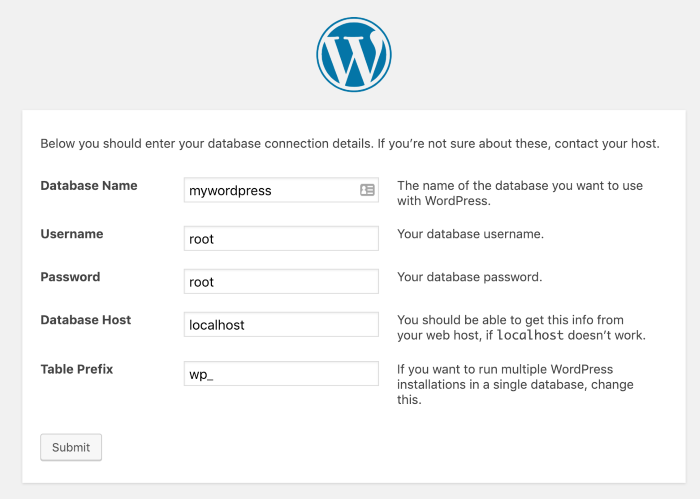This screenshot has width=700, height=499.
Task: Click the Database Name label
Action: (x=89, y=186)
